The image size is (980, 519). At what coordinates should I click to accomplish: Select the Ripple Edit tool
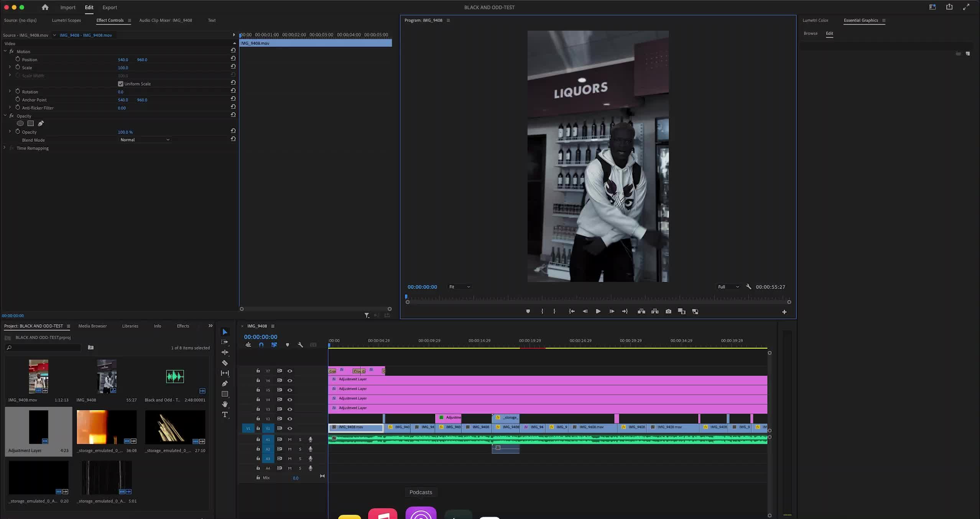225,352
